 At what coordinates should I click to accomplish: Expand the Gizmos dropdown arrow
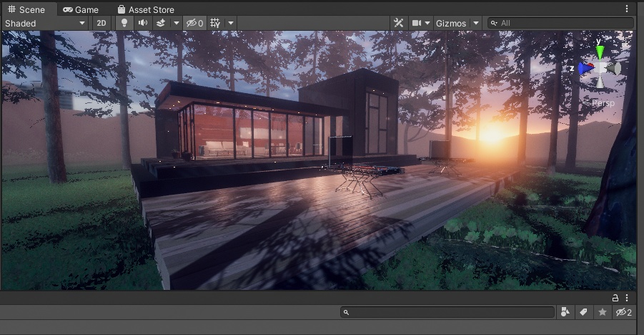[x=476, y=23]
